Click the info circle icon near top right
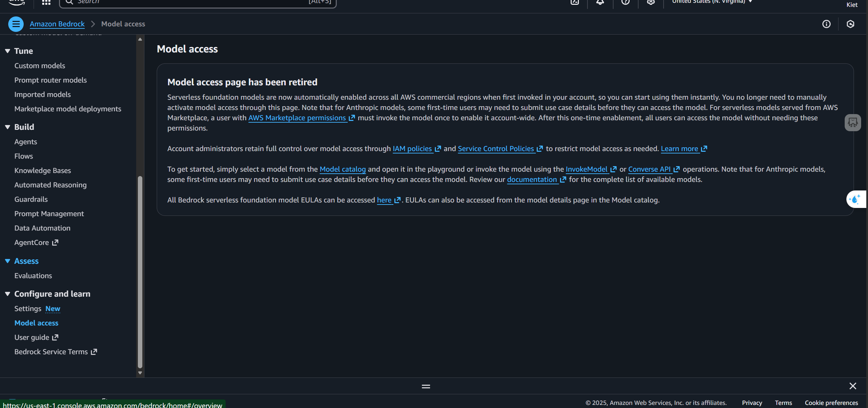Viewport: 868px width, 408px height. pyautogui.click(x=827, y=24)
